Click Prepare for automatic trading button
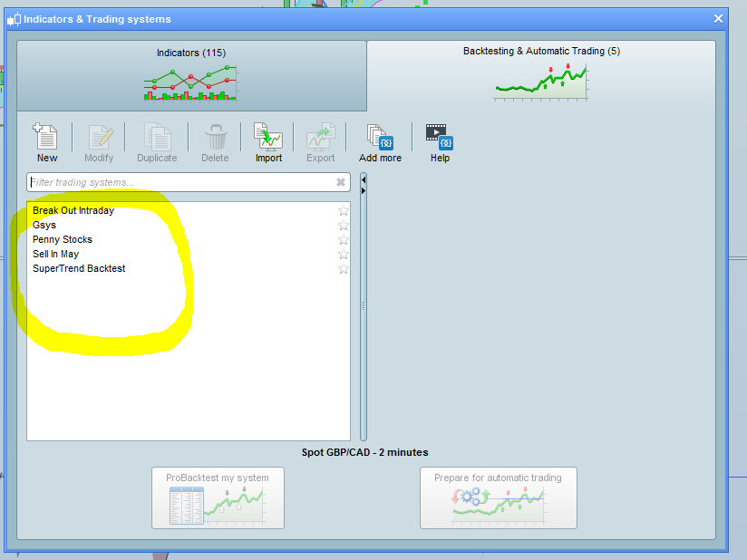 pyautogui.click(x=499, y=497)
